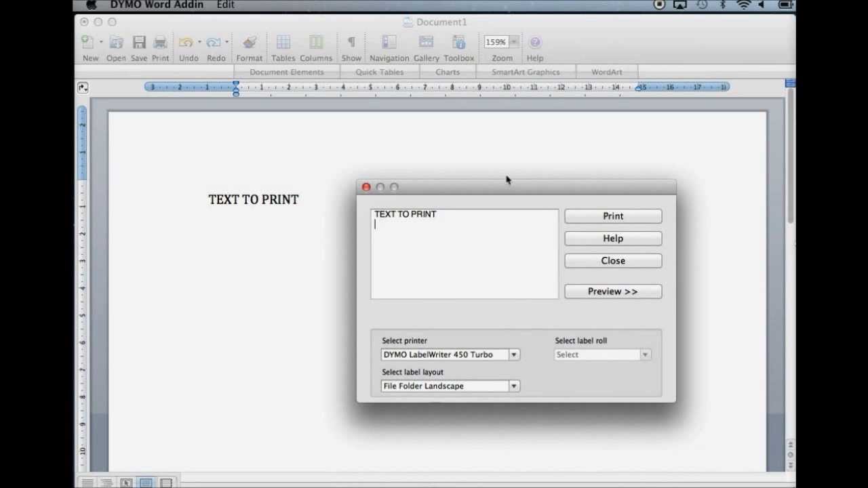The width and height of the screenshot is (868, 488).
Task: Open the Tables grid icon
Action: click(x=283, y=42)
